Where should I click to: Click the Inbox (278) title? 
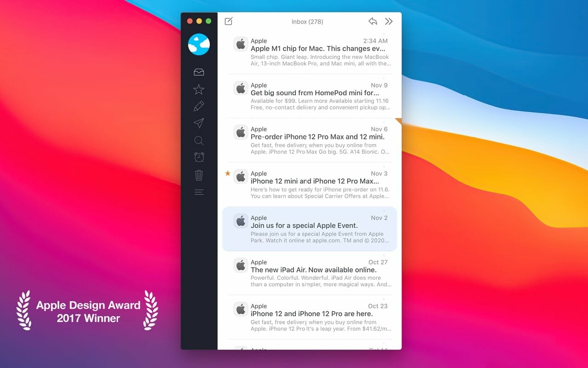[308, 22]
